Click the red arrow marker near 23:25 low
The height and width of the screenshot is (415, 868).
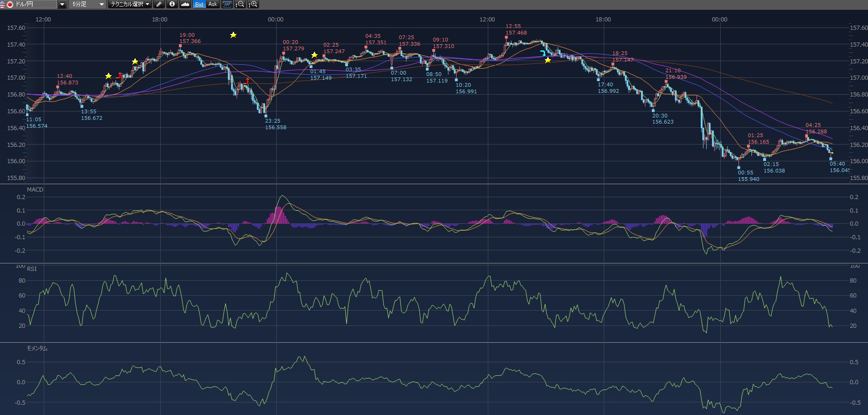[x=246, y=82]
